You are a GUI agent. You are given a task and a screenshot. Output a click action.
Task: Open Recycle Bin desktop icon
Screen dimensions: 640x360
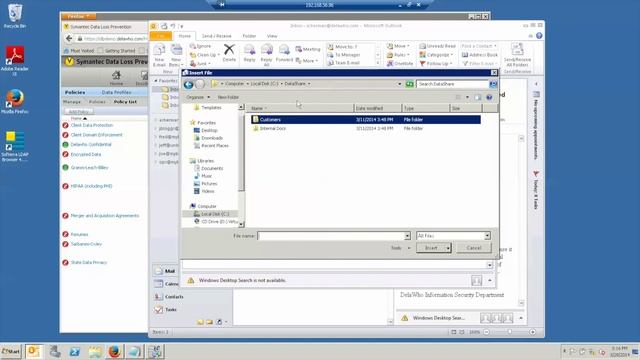(15, 16)
